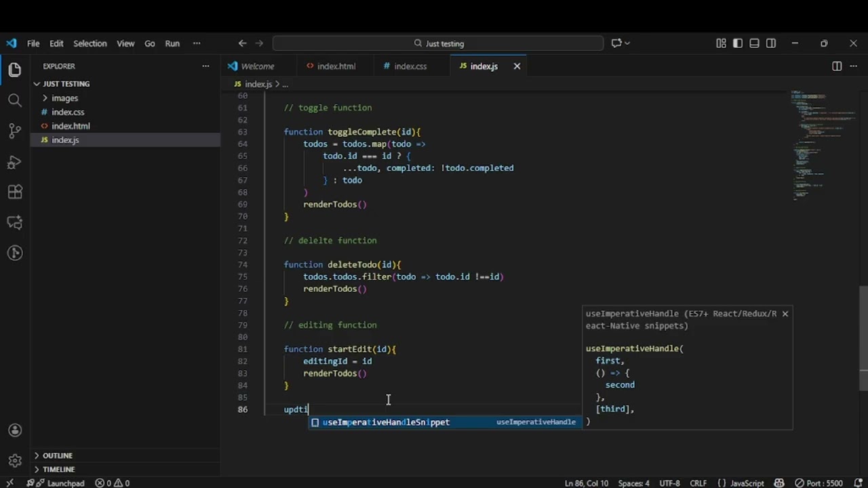Image resolution: width=868 pixels, height=488 pixels.
Task: Open Launchpad from the status bar
Action: coord(56,483)
